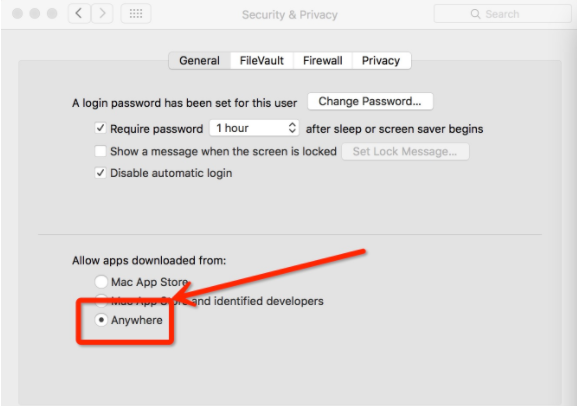Go back with the left chevron button
This screenshot has height=406, width=577.
click(x=79, y=14)
